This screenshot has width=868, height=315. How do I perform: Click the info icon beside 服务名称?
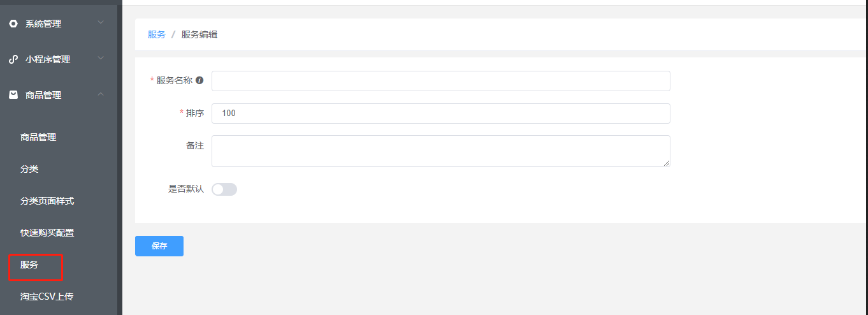tap(199, 81)
